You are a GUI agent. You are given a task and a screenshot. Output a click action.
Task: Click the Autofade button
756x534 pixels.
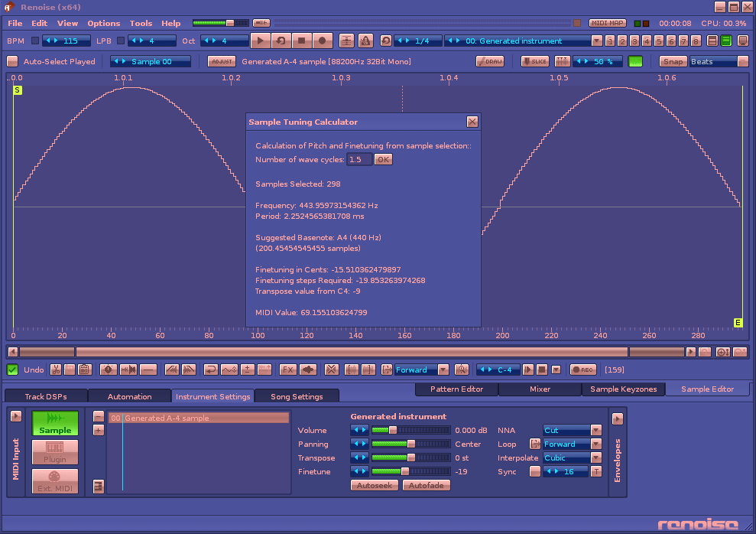(x=427, y=486)
